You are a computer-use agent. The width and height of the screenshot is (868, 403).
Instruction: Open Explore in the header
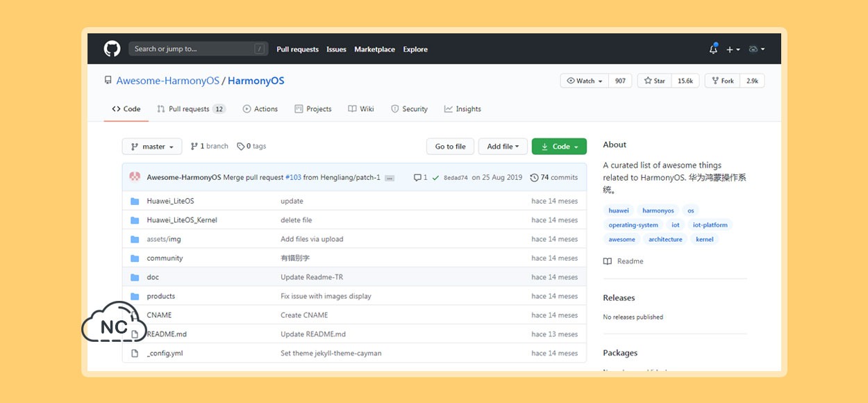click(415, 49)
